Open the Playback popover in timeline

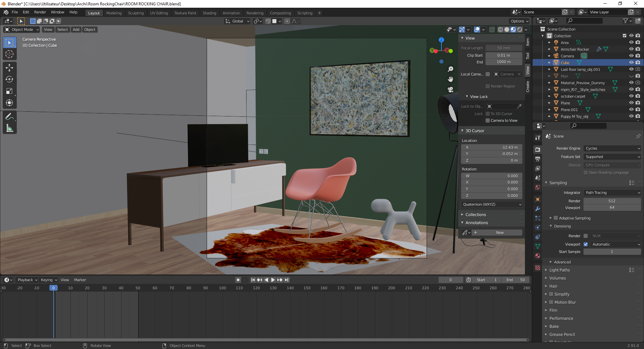(x=27, y=280)
